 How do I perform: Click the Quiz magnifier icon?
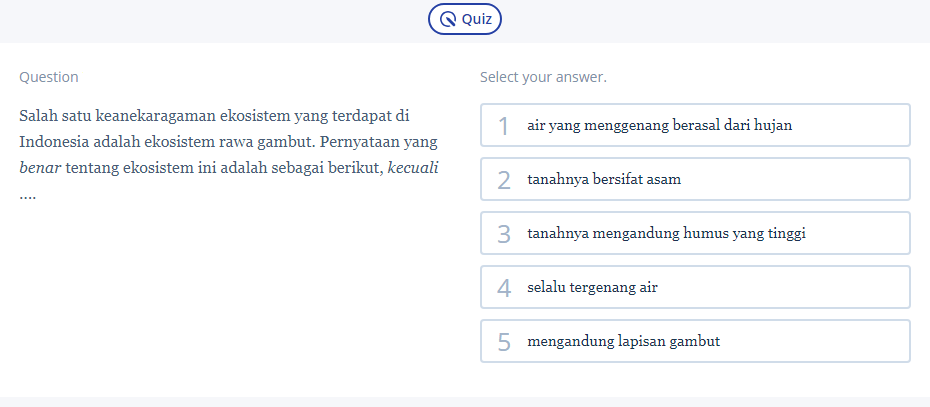pos(448,19)
